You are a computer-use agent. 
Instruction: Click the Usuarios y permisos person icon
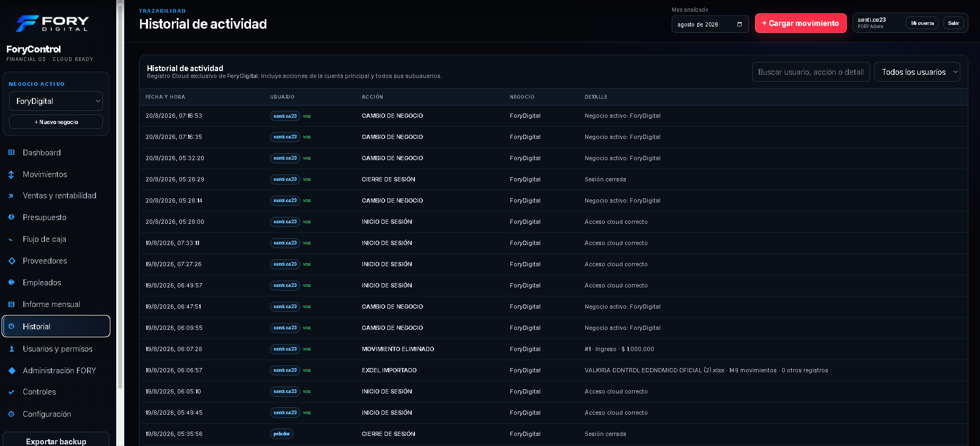pyautogui.click(x=11, y=349)
